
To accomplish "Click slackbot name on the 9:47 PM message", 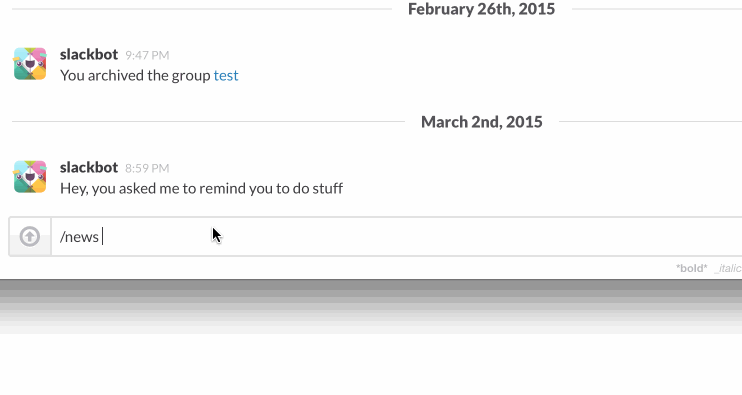I will click(89, 54).
